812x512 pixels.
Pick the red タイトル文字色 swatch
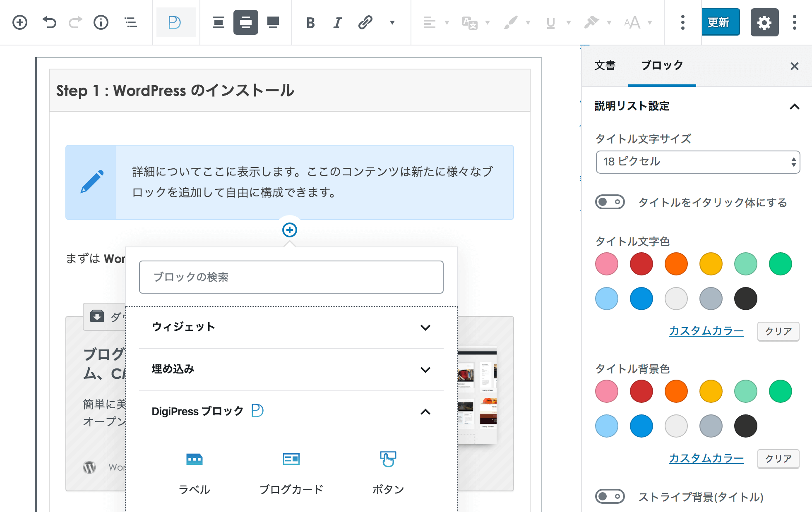pos(641,264)
